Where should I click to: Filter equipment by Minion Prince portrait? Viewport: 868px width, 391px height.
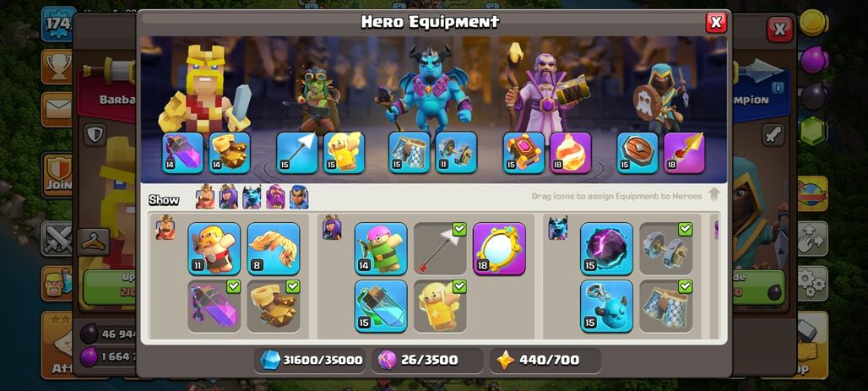(252, 197)
